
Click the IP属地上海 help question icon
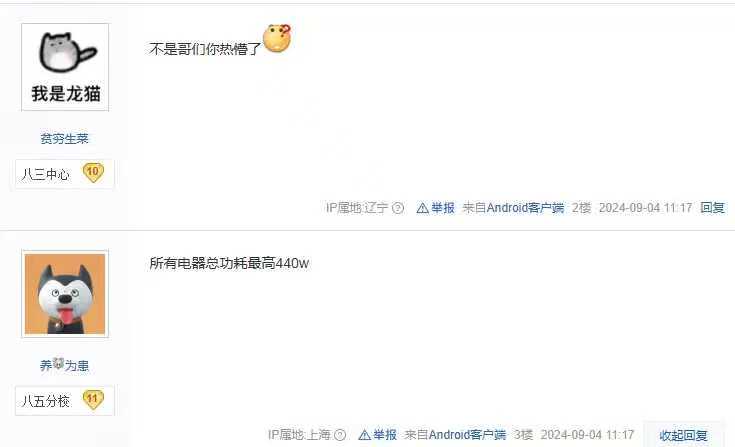coord(340,435)
